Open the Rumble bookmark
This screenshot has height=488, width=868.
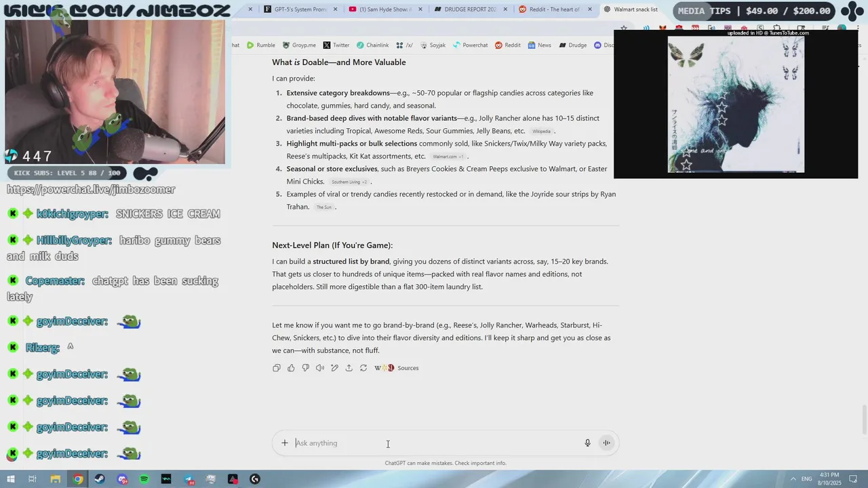(261, 45)
